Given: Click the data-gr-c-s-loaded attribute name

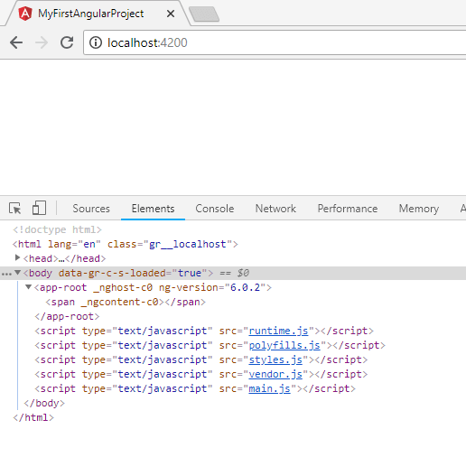Looking at the screenshot, I should point(112,273).
